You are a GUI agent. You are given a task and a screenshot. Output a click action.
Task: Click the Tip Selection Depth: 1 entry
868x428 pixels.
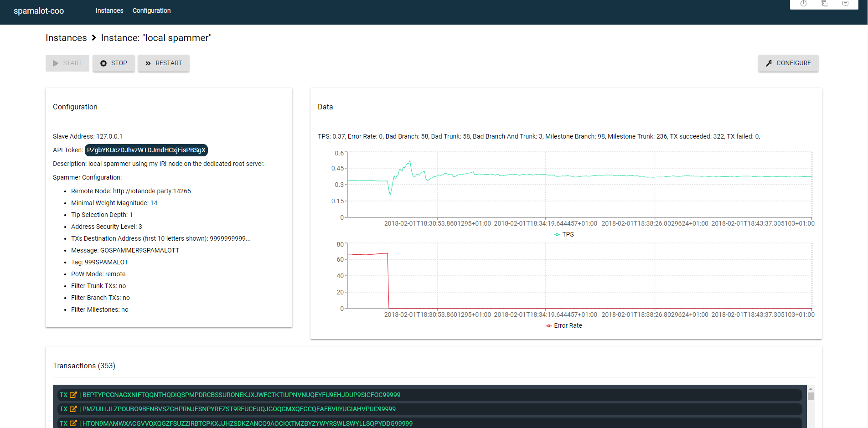pos(102,215)
